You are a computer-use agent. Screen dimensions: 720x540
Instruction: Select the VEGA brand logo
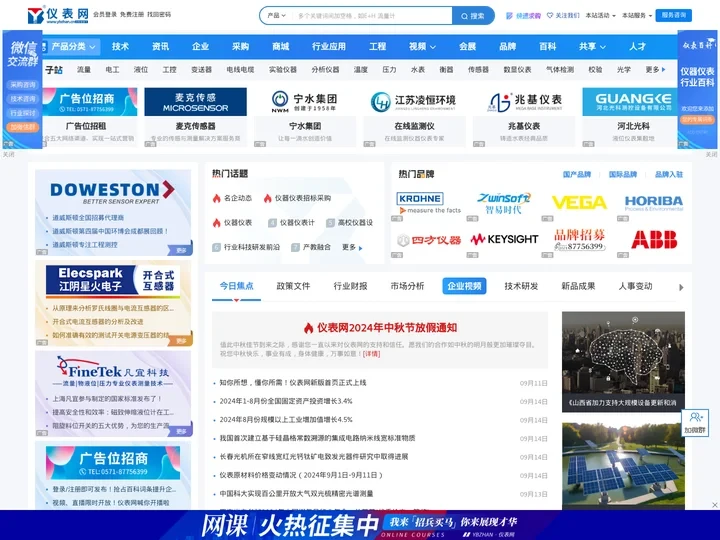[579, 202]
